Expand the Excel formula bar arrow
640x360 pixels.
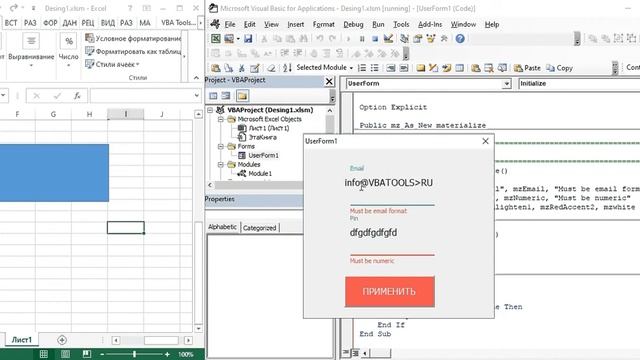(196, 96)
